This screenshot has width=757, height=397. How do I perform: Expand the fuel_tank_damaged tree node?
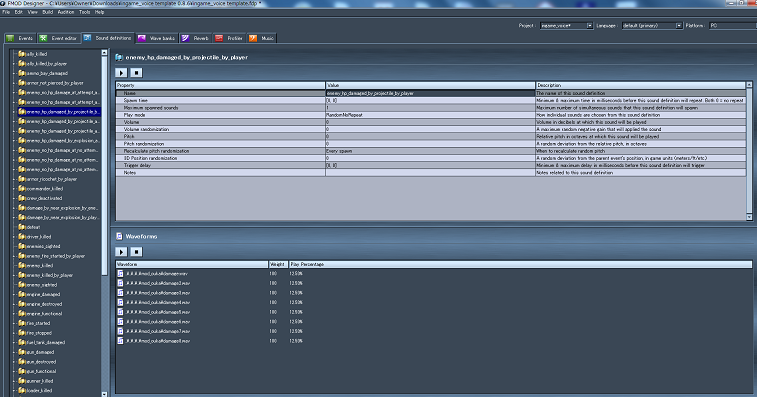click(14, 342)
